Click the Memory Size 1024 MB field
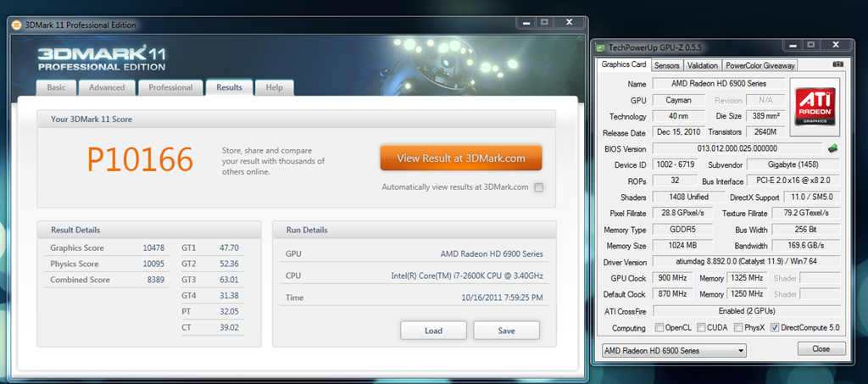The image size is (868, 384). (682, 246)
